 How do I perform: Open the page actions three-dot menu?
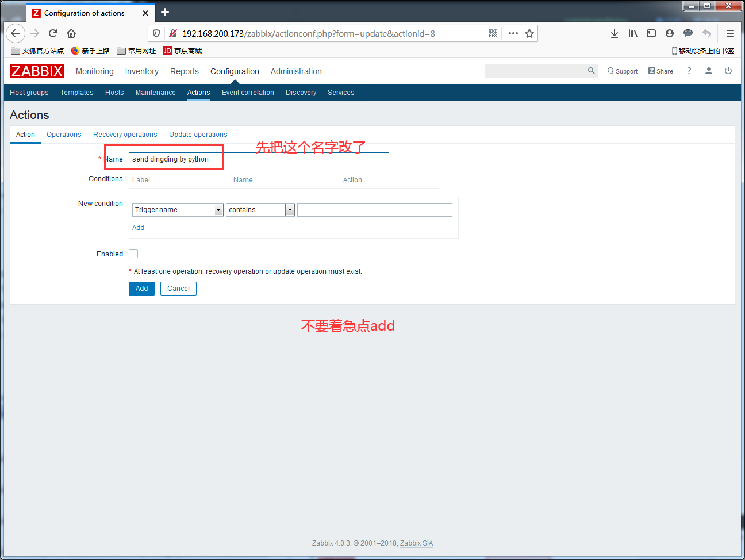tap(513, 33)
